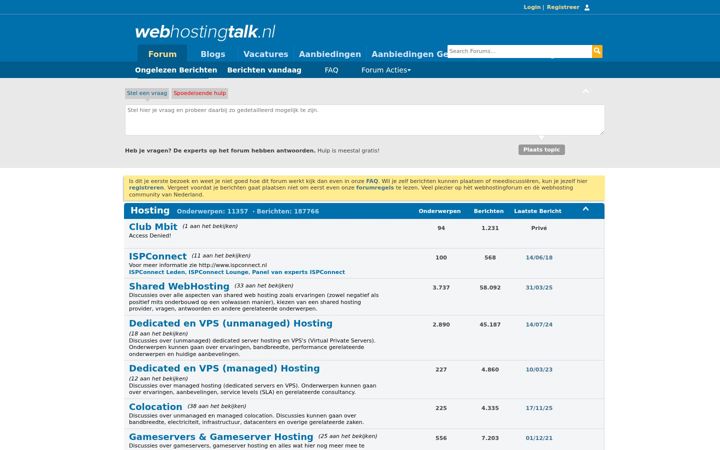Open FAQ link in yellow notice
This screenshot has width=720, height=450.
tap(372, 181)
